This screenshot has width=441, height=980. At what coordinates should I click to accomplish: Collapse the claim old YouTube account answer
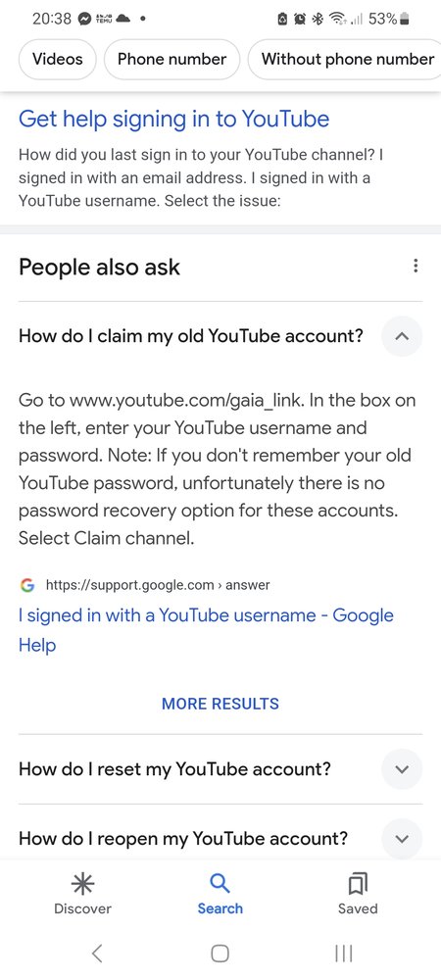pyautogui.click(x=402, y=336)
